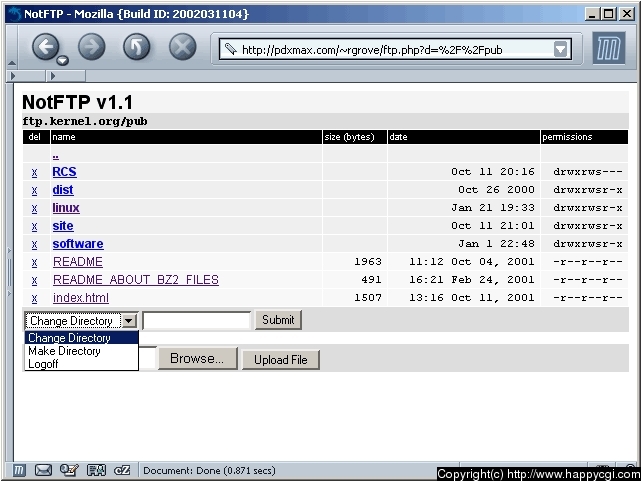Open the site directory link
This screenshot has height=481, width=641.
63,226
